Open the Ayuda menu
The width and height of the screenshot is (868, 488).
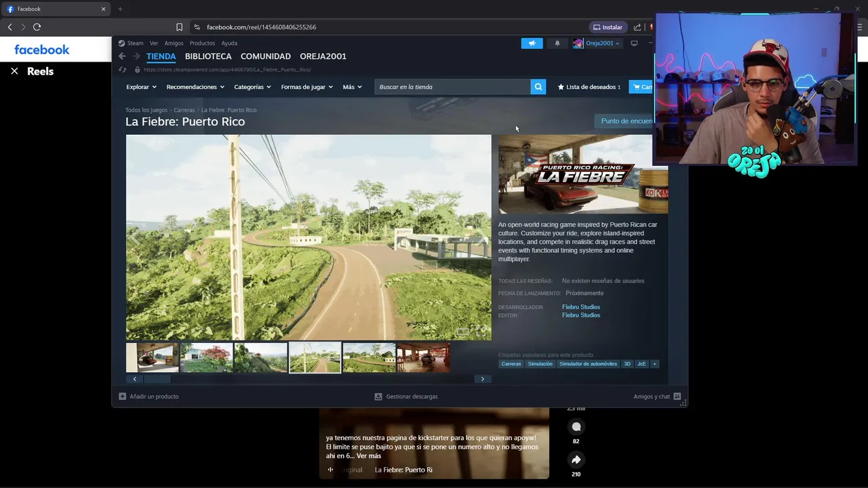pyautogui.click(x=229, y=43)
